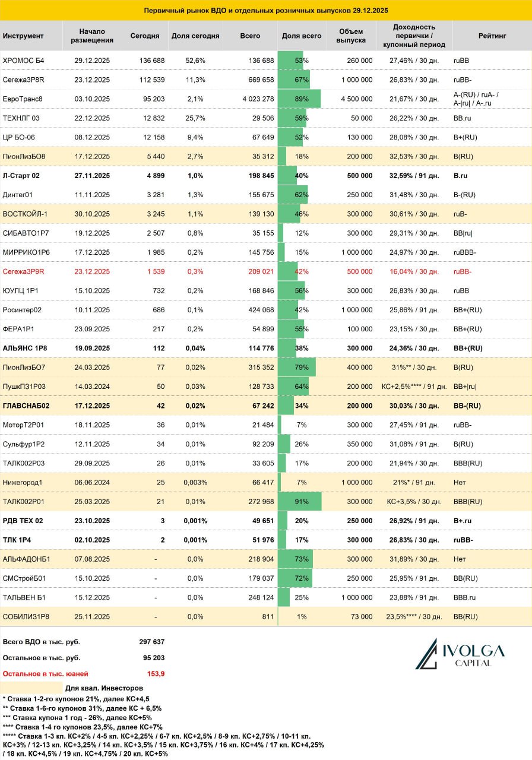Select the ПионЛизБО8 yield cell 32,53%

[x=414, y=156]
